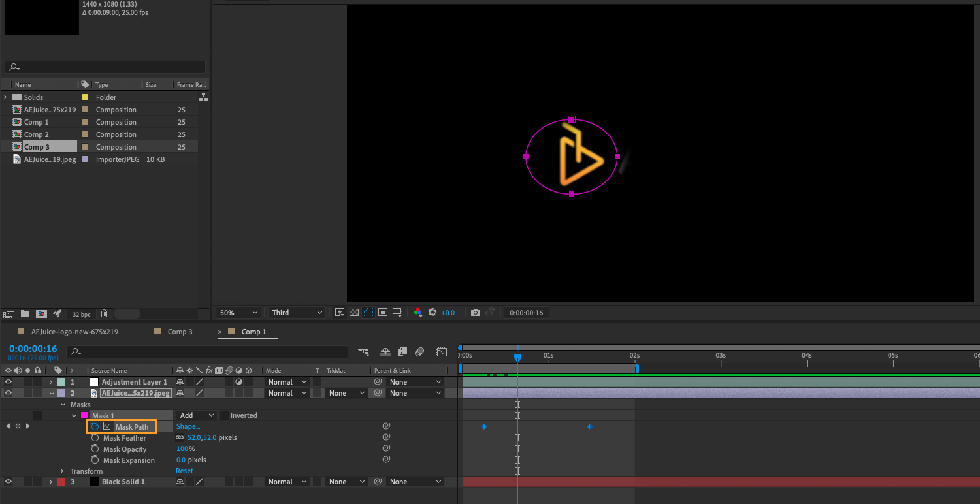The image size is (980, 504).
Task: Click the magenta Mask 1 color swatch
Action: [x=84, y=416]
